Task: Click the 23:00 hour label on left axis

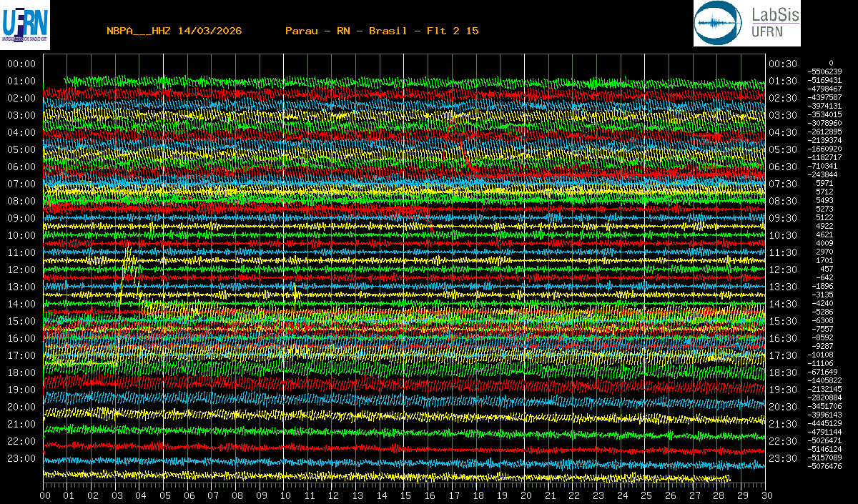Action: click(21, 458)
